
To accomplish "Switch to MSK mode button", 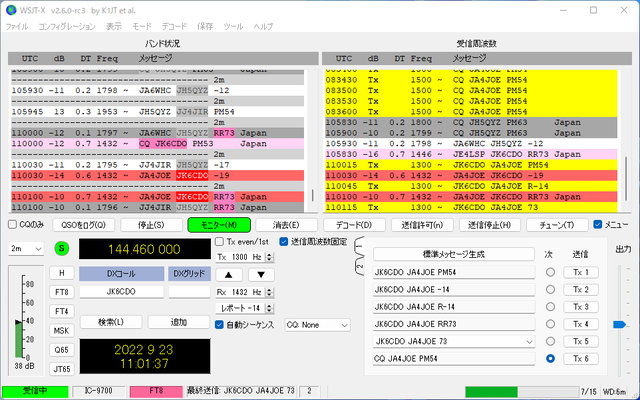I will pyautogui.click(x=62, y=331).
